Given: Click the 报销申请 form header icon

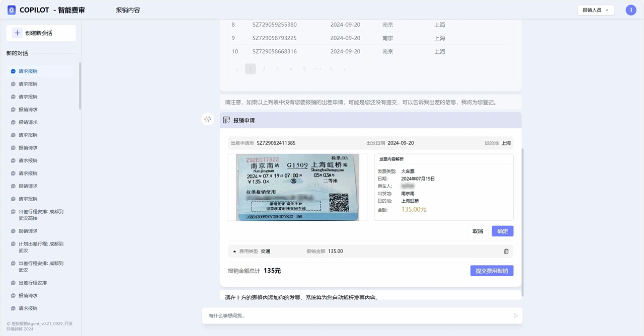Looking at the screenshot, I should 226,120.
